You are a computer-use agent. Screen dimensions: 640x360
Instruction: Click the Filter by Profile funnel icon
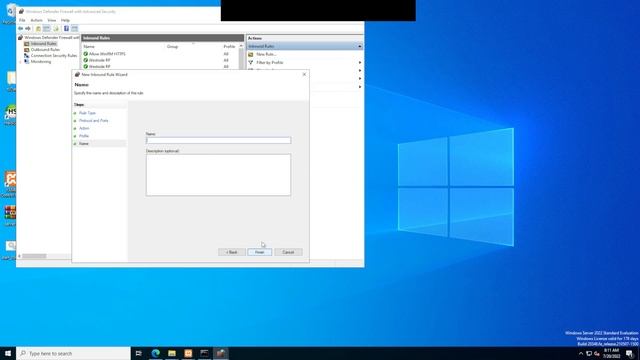pyautogui.click(x=251, y=62)
